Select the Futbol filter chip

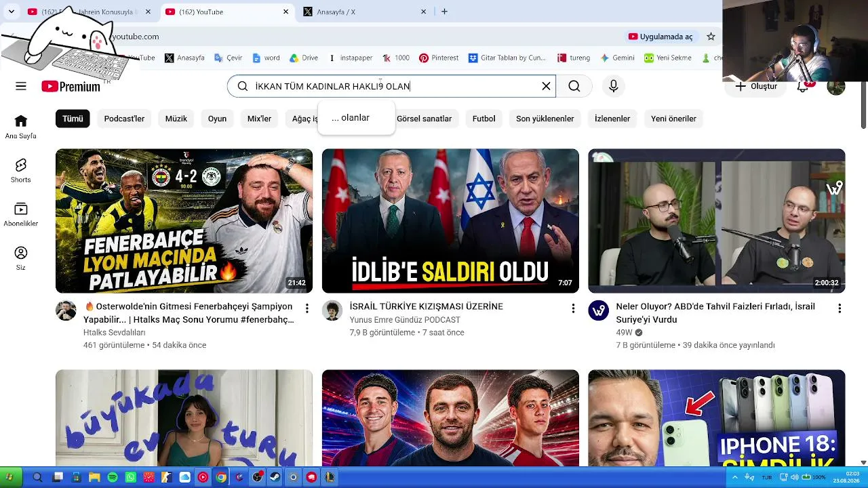[x=484, y=119]
